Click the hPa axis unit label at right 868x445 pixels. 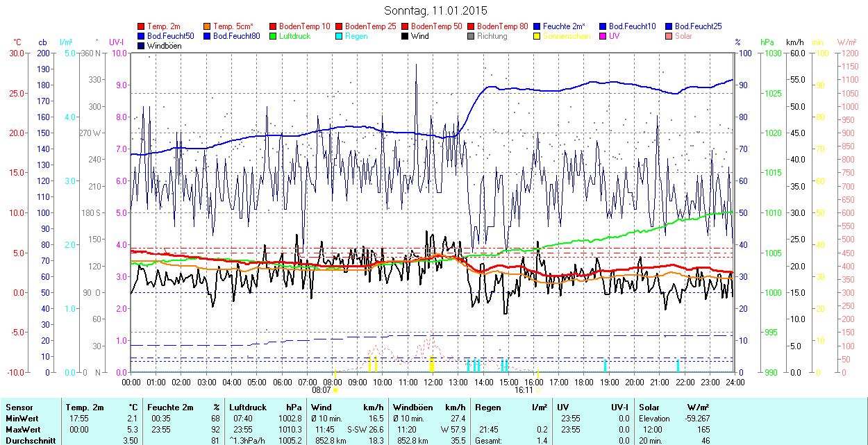pos(767,42)
